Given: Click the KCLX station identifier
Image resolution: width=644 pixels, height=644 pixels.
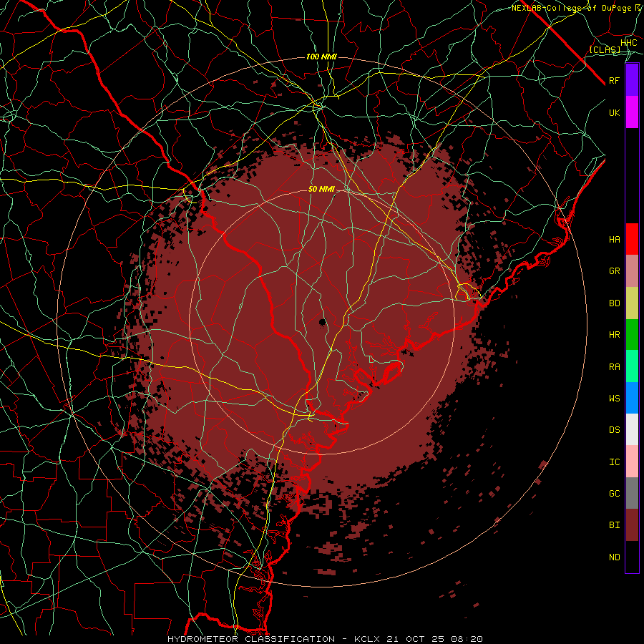Looking at the screenshot, I should point(367,639).
